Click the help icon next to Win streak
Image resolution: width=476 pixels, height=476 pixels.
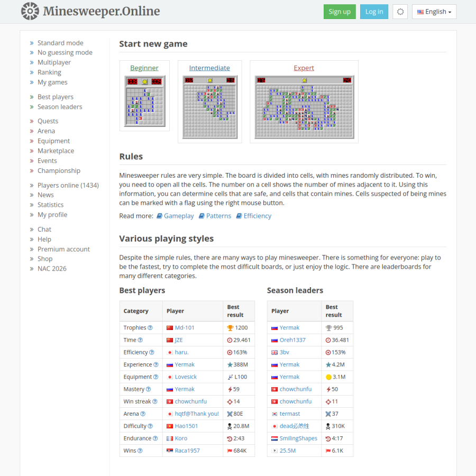coord(155,401)
